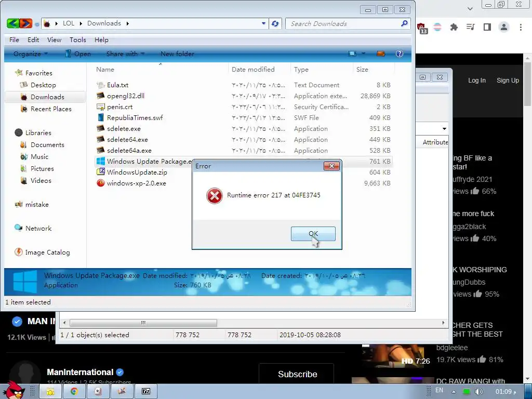Click the search magnifier icon
Viewport: 532px width, 399px height.
(404, 23)
